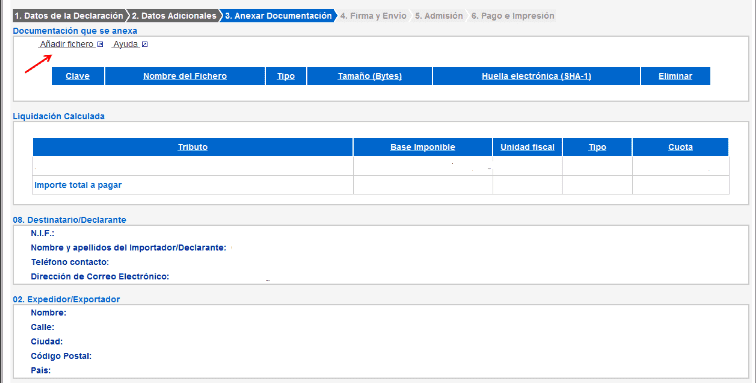Click the Base Imponible column header
Screen dimensions: 756x383
click(422, 147)
